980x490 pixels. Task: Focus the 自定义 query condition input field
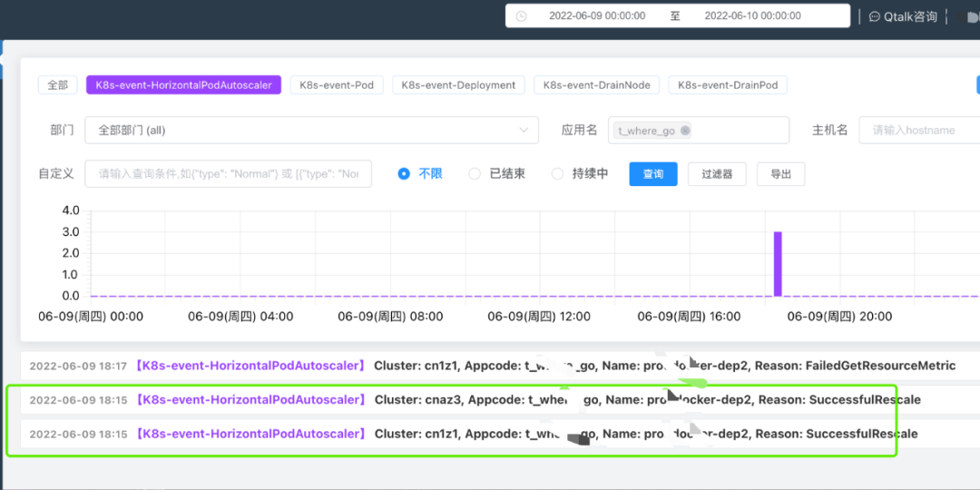click(228, 173)
